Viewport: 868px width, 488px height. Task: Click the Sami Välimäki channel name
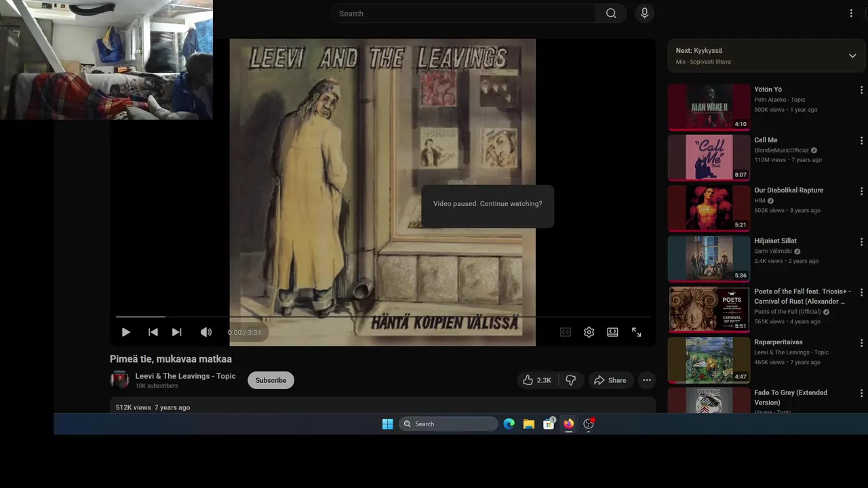point(773,251)
